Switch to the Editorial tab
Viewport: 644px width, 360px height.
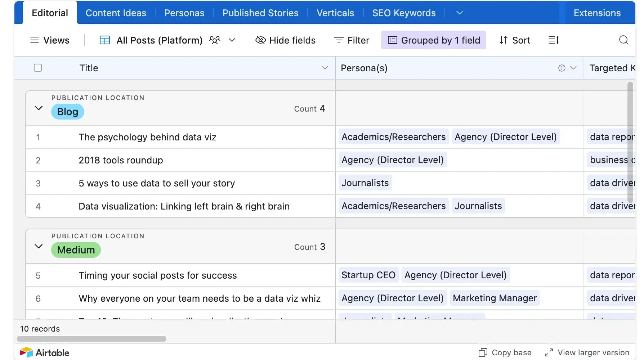[x=50, y=13]
